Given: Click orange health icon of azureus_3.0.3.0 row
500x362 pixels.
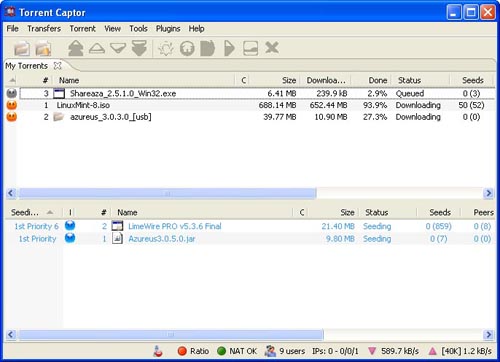Looking at the screenshot, I should pos(12,117).
